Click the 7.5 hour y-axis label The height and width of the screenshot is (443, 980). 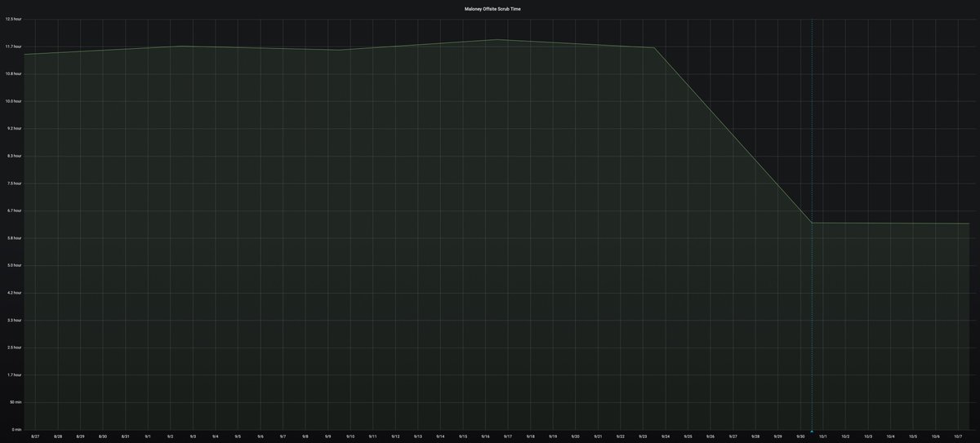point(14,184)
